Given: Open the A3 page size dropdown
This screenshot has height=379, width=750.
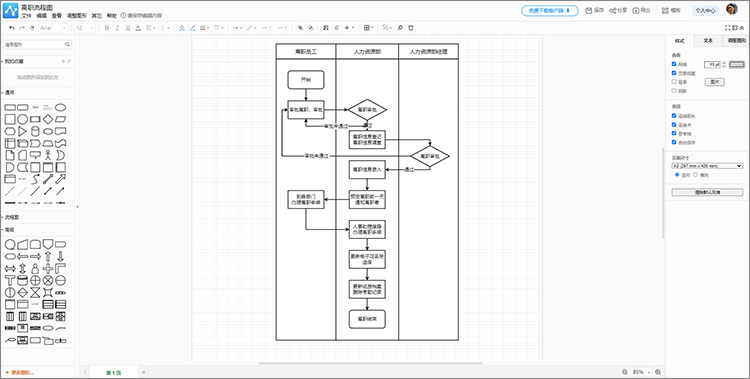Looking at the screenshot, I should 707,166.
